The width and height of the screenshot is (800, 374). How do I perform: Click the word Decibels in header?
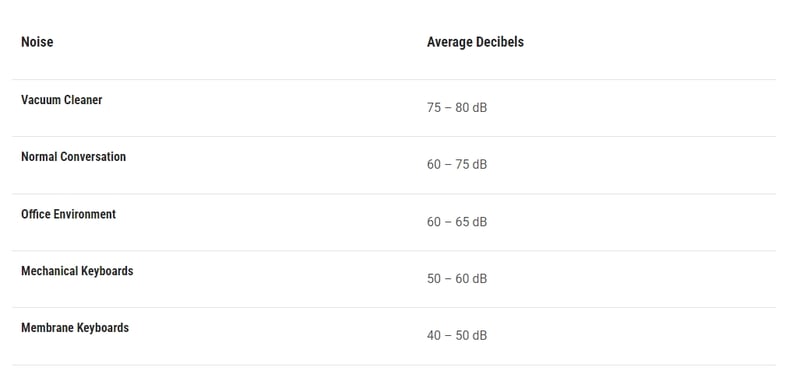(x=500, y=42)
